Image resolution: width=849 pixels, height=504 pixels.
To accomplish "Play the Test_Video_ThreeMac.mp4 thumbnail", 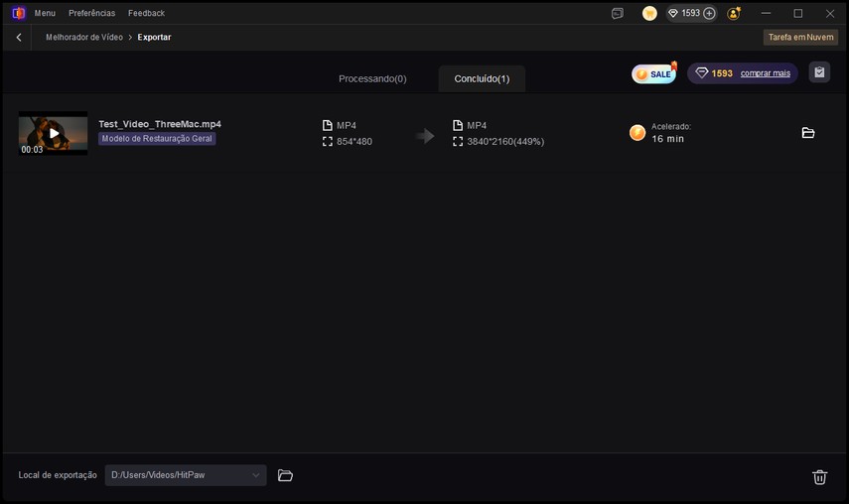I will (54, 133).
